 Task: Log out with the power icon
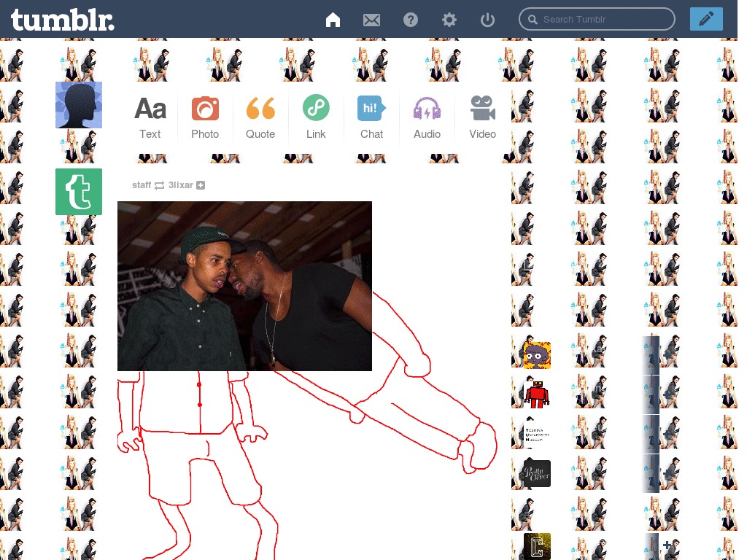tap(487, 20)
